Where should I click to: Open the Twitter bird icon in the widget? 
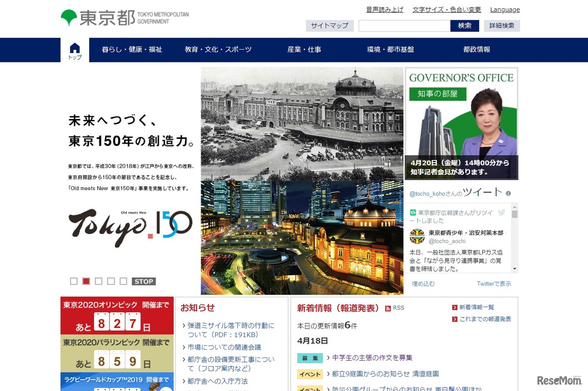[x=502, y=212]
